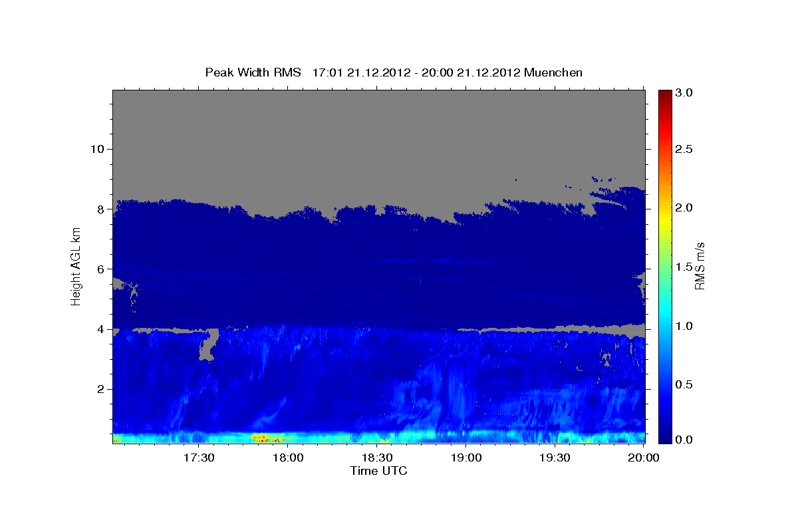Screen dimensions: 798x532
Task: Click the 19:00 time tick label
Action: coord(466,458)
